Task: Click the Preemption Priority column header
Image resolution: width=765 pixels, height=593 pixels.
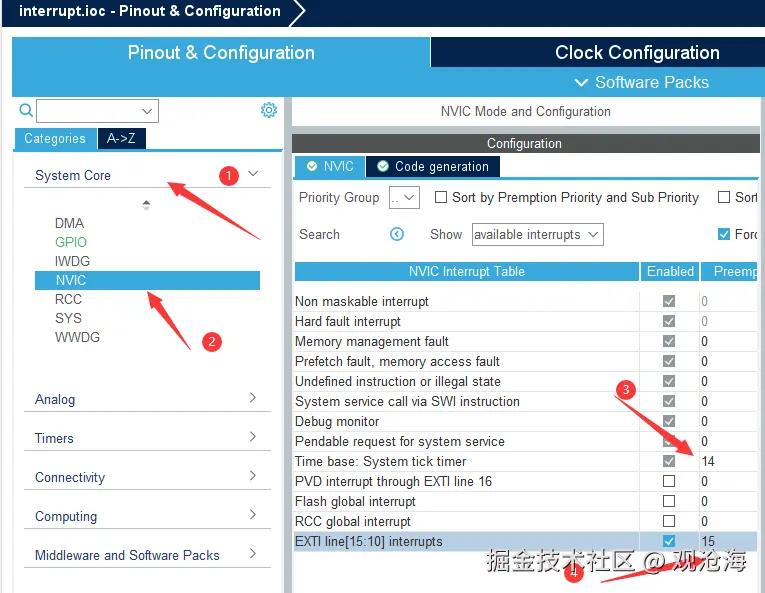Action: coord(730,271)
